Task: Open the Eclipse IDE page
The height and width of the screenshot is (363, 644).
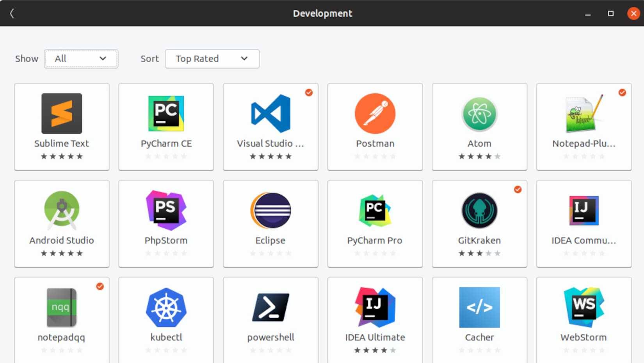Action: coord(270,211)
